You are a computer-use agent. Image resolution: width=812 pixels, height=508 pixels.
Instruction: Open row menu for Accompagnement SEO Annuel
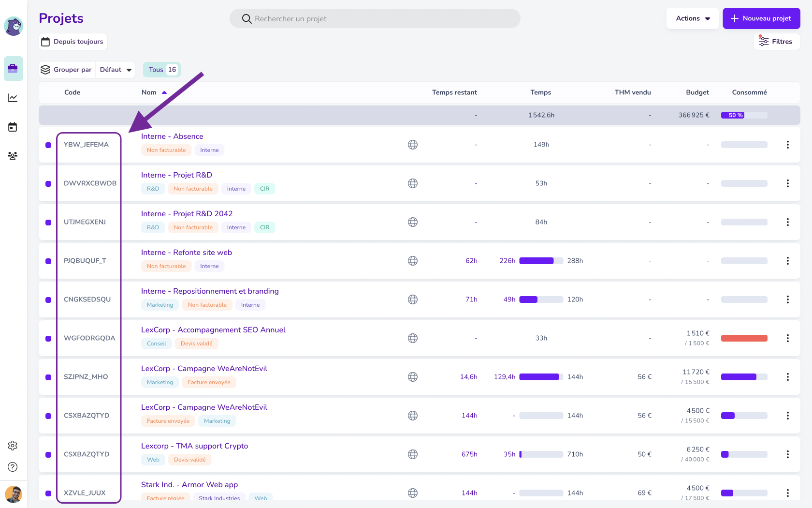click(x=788, y=338)
